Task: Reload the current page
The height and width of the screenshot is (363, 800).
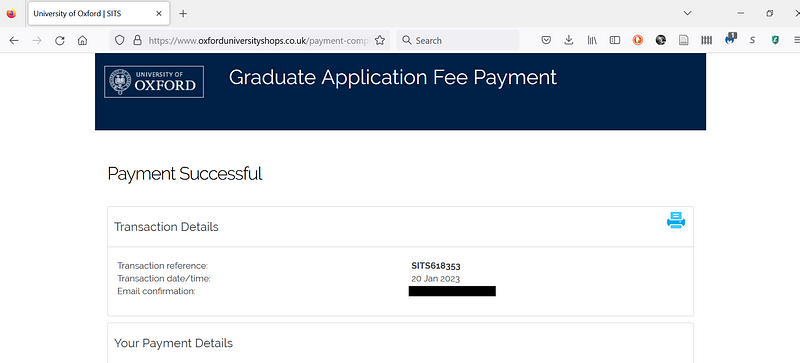Action: pyautogui.click(x=60, y=40)
